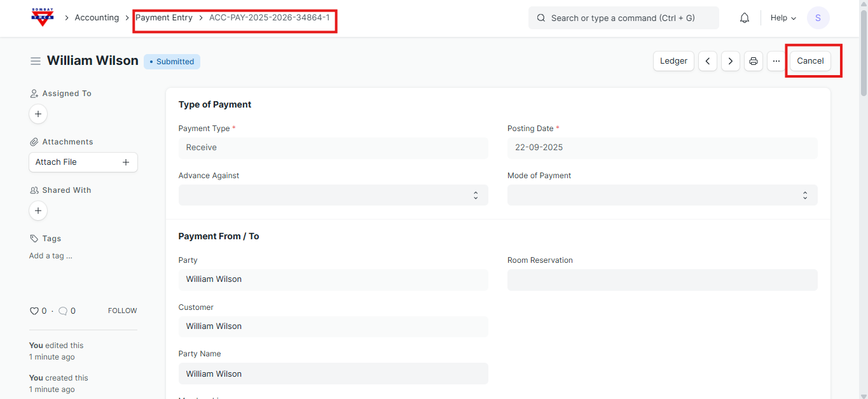The height and width of the screenshot is (399, 868).
Task: Click the search or command input field
Action: click(623, 18)
